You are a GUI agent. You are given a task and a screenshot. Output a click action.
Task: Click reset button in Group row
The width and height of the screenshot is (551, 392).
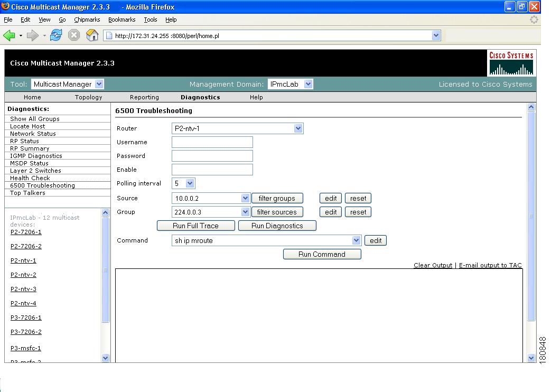tap(358, 212)
